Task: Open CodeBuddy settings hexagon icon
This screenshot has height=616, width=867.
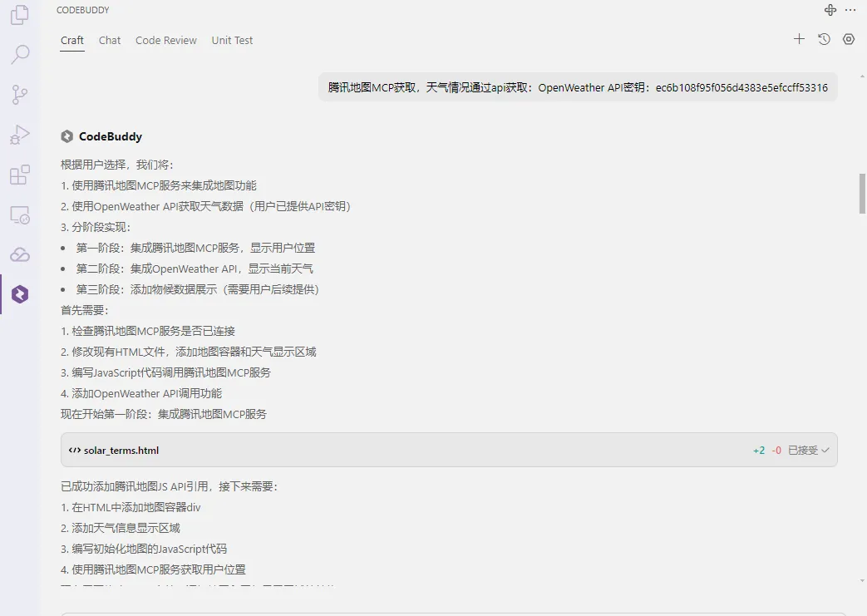Action: point(849,39)
